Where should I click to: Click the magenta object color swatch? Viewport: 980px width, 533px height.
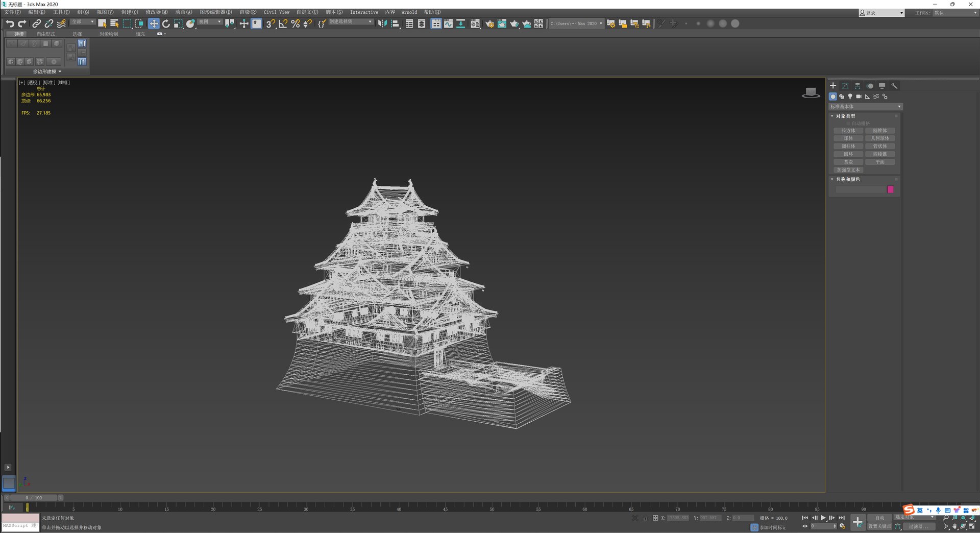[891, 189]
